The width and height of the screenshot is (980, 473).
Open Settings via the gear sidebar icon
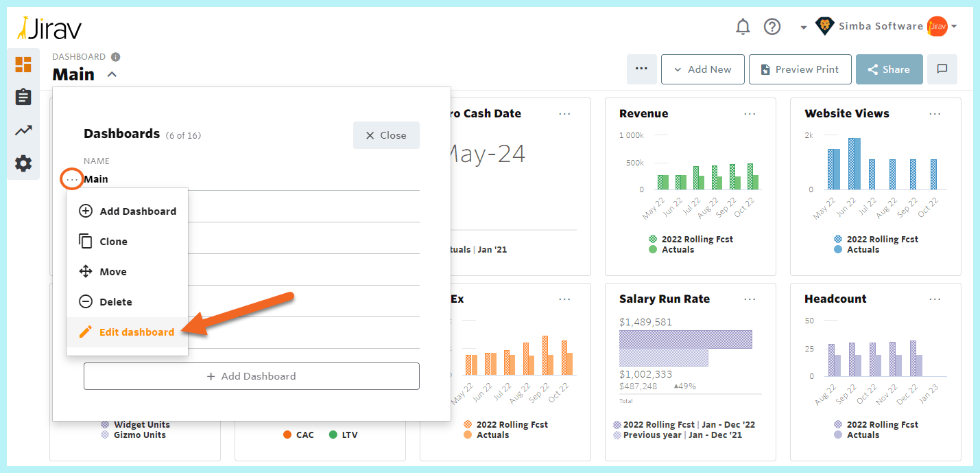(23, 163)
